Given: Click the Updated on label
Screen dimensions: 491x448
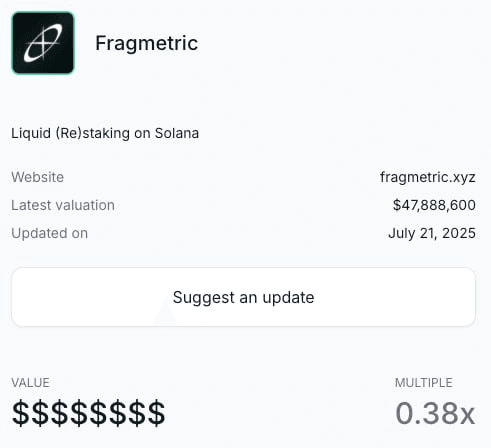Looking at the screenshot, I should click(50, 233).
